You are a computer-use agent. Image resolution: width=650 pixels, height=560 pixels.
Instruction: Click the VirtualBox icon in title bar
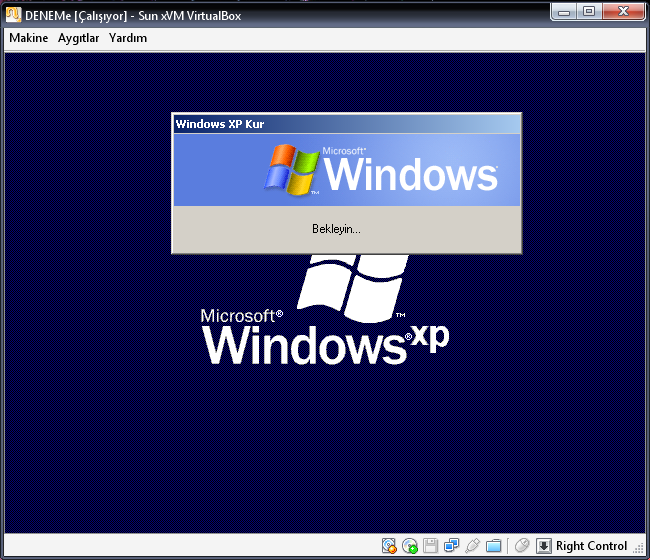(x=14, y=15)
